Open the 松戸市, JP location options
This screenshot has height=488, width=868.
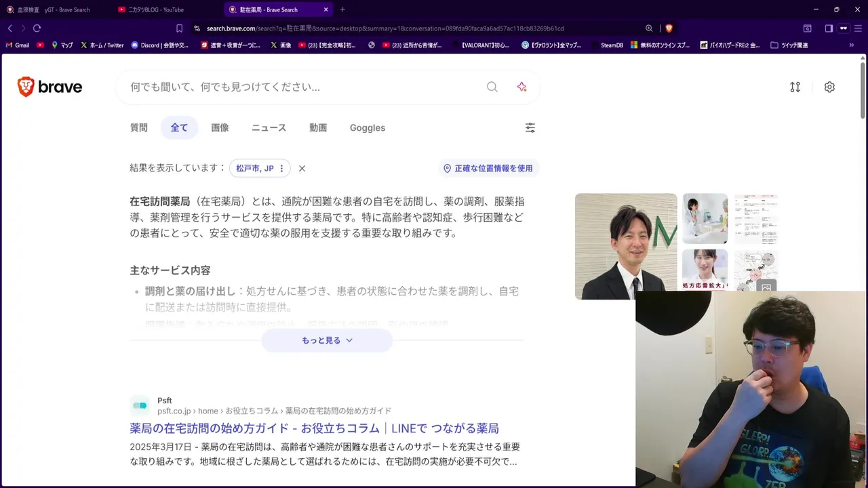click(x=260, y=168)
